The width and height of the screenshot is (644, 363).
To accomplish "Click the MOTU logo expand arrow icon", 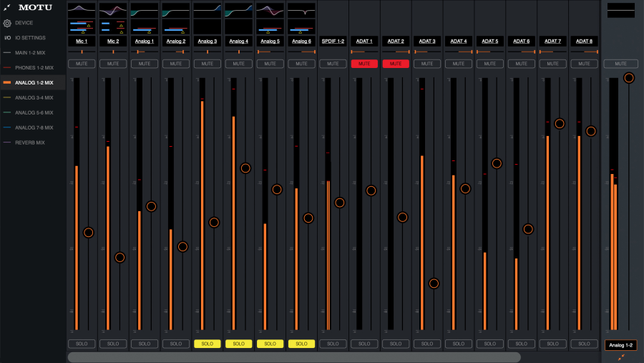I will [6, 7].
